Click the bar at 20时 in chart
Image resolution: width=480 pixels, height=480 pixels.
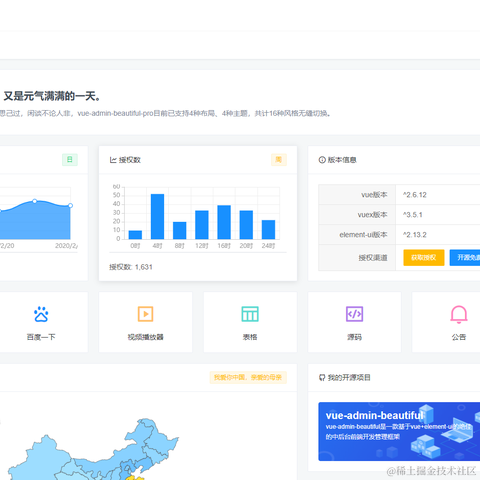pos(246,225)
